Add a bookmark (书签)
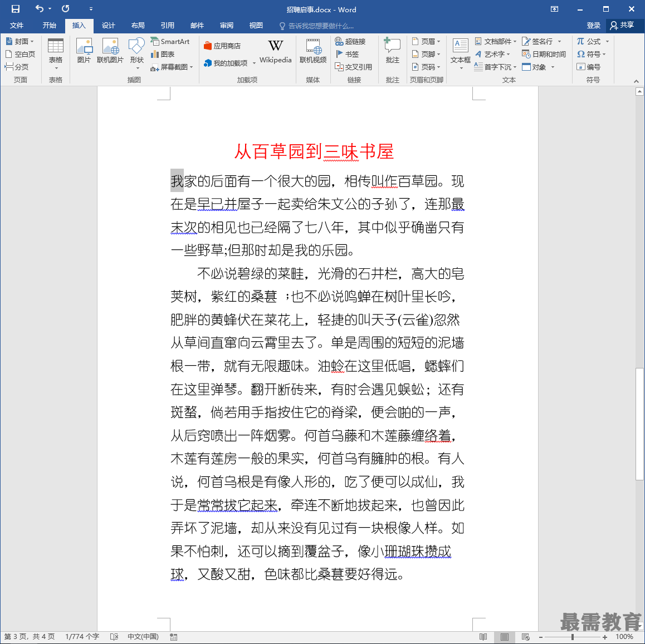Viewport: 645px width, 644px height. click(x=347, y=54)
